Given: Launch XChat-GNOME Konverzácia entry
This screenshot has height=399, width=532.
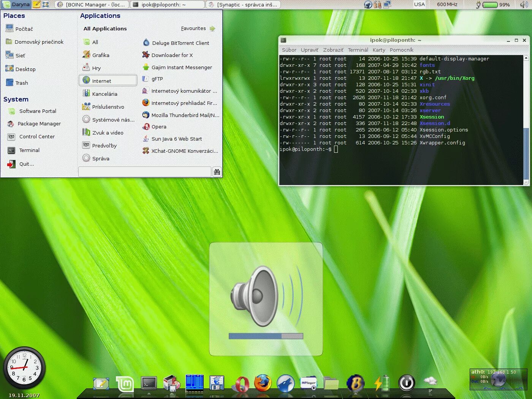Looking at the screenshot, I should [x=180, y=151].
